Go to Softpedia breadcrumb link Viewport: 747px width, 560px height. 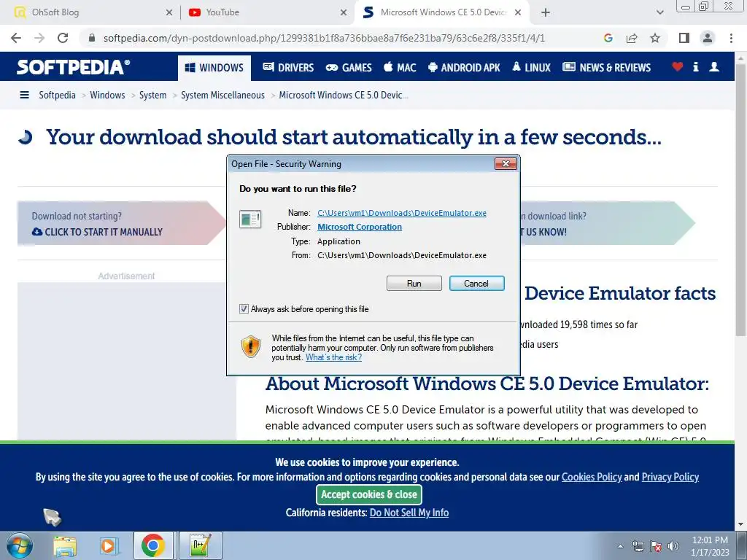click(x=57, y=96)
